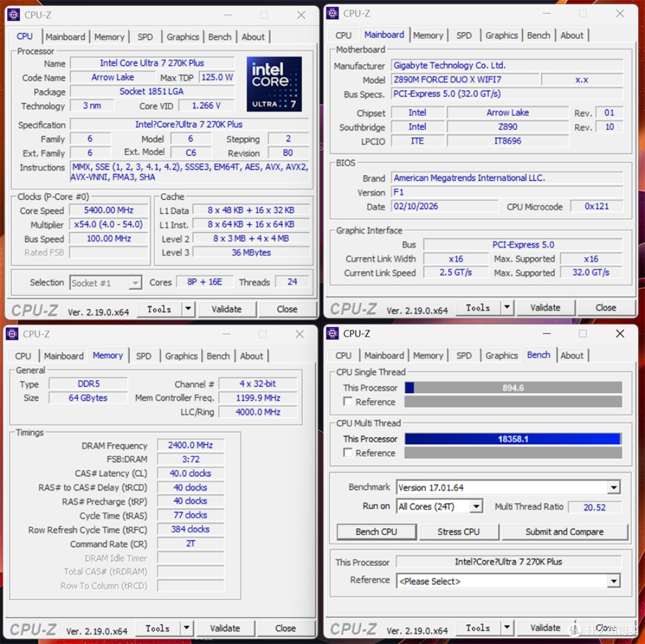Click Validate in Processor window

(227, 309)
